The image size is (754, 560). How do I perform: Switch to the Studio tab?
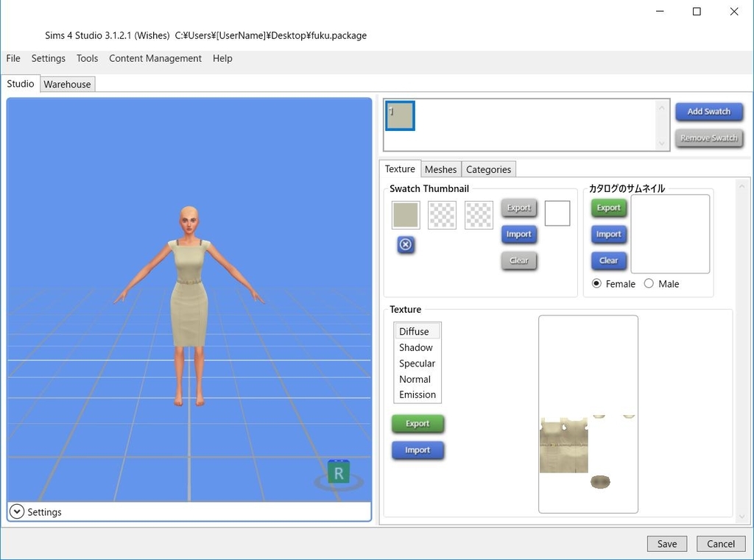tap(20, 84)
